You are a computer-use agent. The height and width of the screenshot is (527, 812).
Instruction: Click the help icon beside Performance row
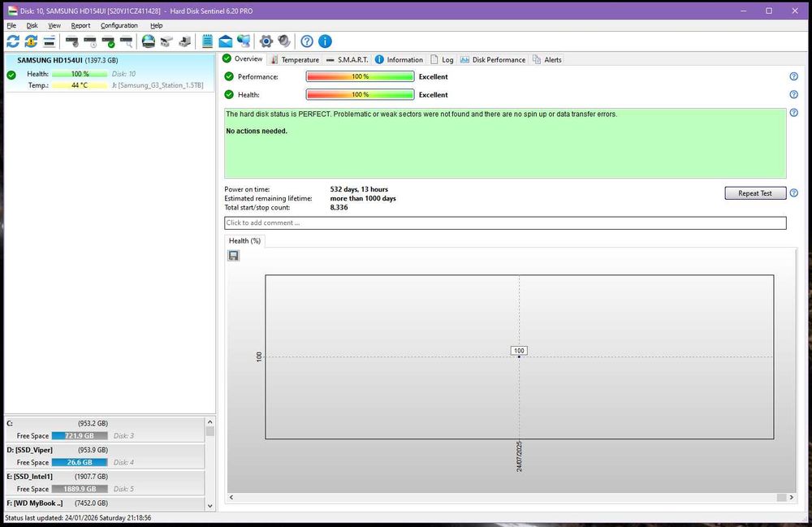click(x=794, y=76)
